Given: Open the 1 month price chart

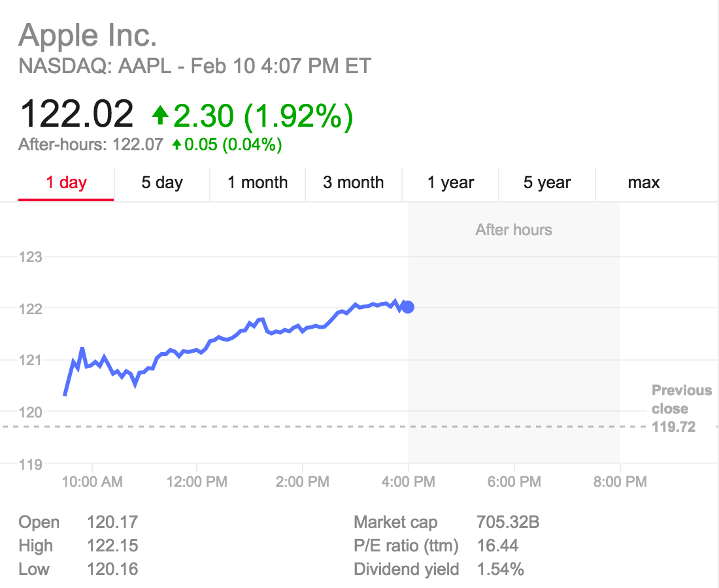Looking at the screenshot, I should (x=258, y=184).
